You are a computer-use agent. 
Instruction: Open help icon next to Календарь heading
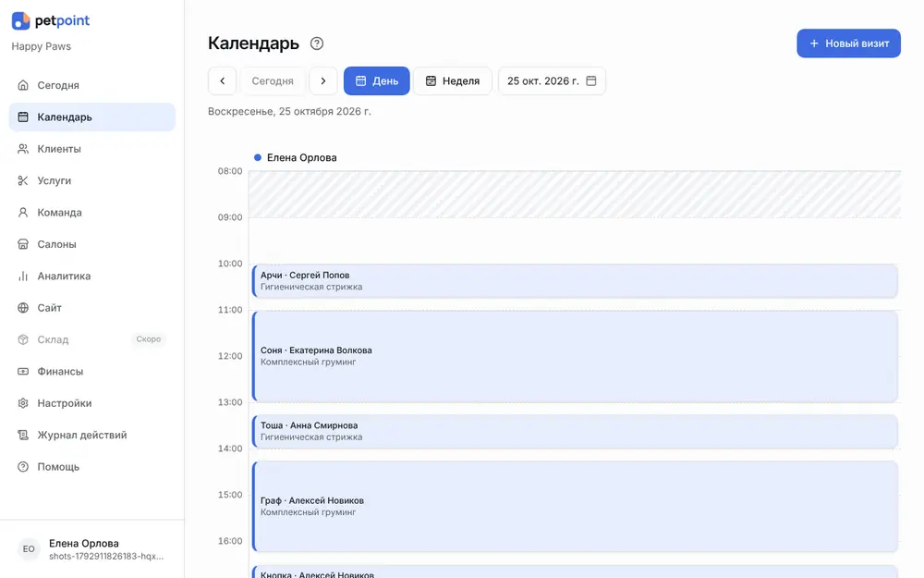[x=317, y=43]
